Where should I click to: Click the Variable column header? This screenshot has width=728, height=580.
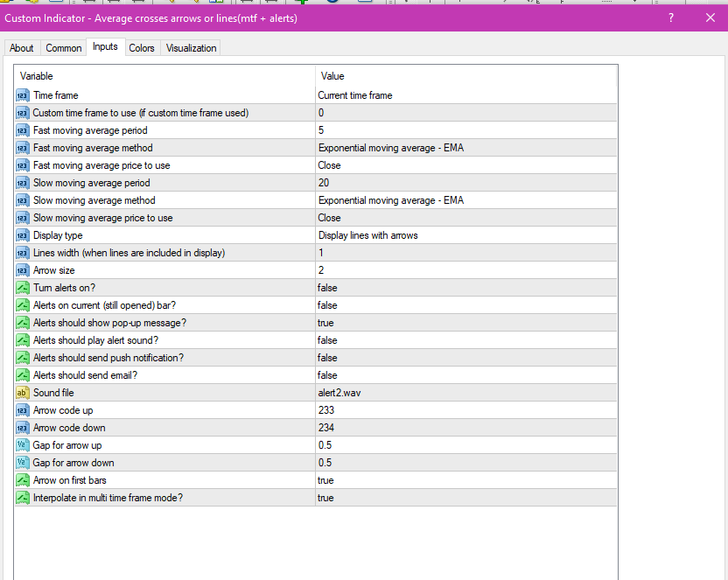pos(164,76)
